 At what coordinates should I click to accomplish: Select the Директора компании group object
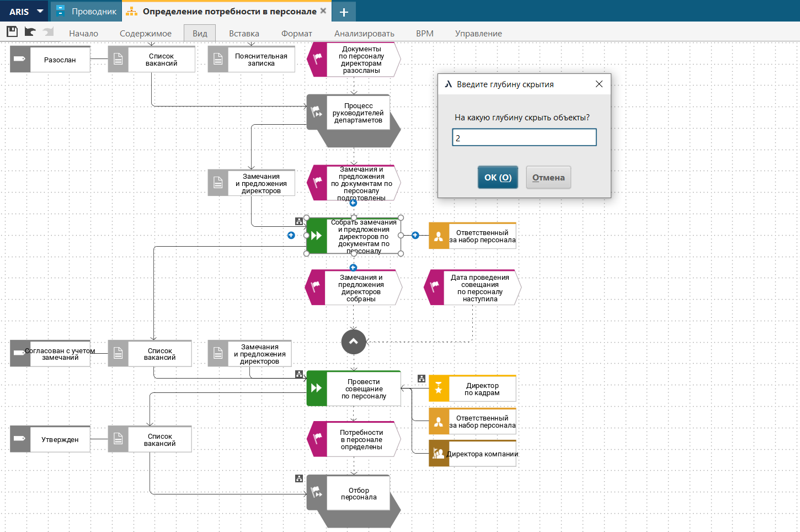[472, 454]
